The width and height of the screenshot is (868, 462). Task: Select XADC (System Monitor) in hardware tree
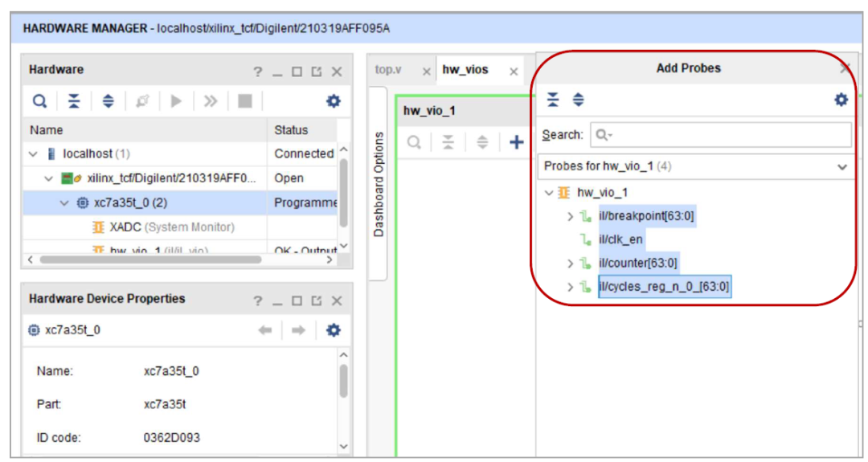pyautogui.click(x=171, y=227)
